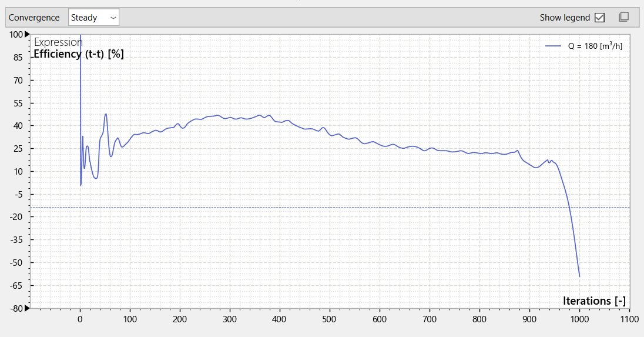Click the y-axis upper limit arrow at 100
The width and height of the screenshot is (644, 337).
tap(27, 34)
